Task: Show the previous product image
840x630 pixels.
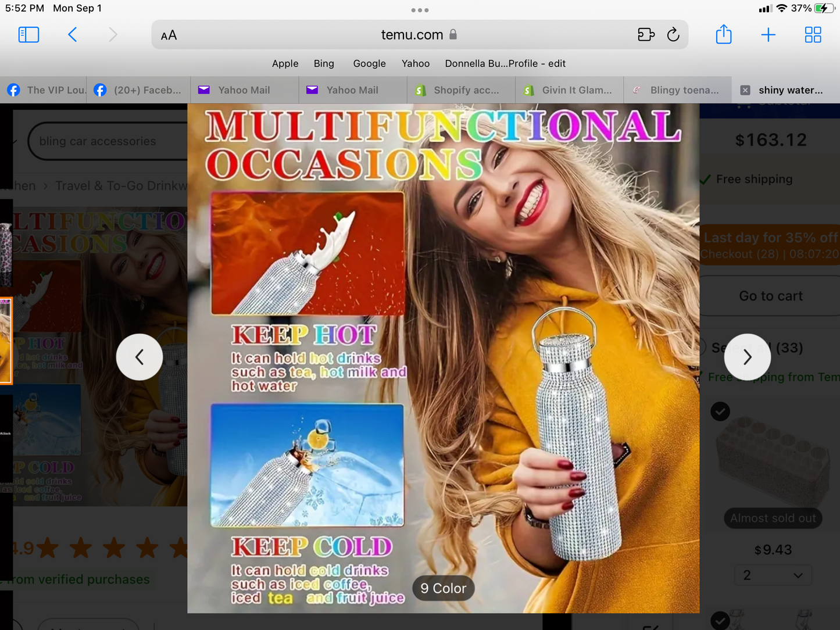Action: point(140,357)
